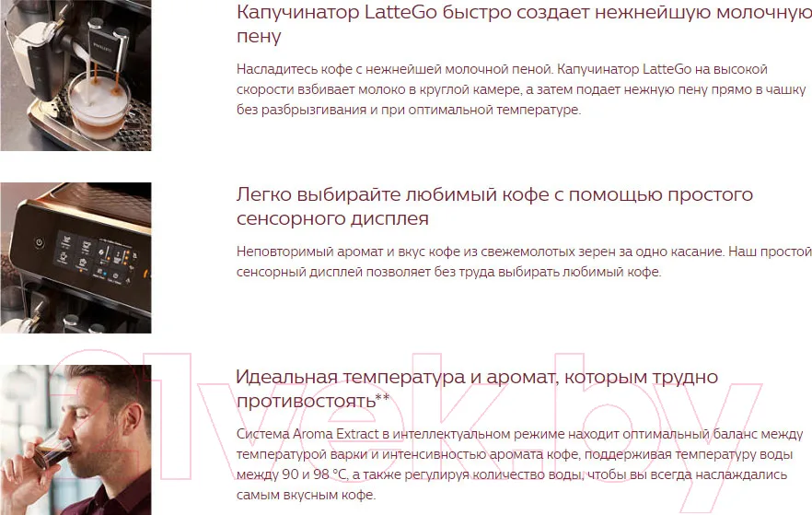This screenshot has width=812, height=515.
Task: Select heading 'Капучинатор LatteGo быстро создает'
Action: point(524,24)
